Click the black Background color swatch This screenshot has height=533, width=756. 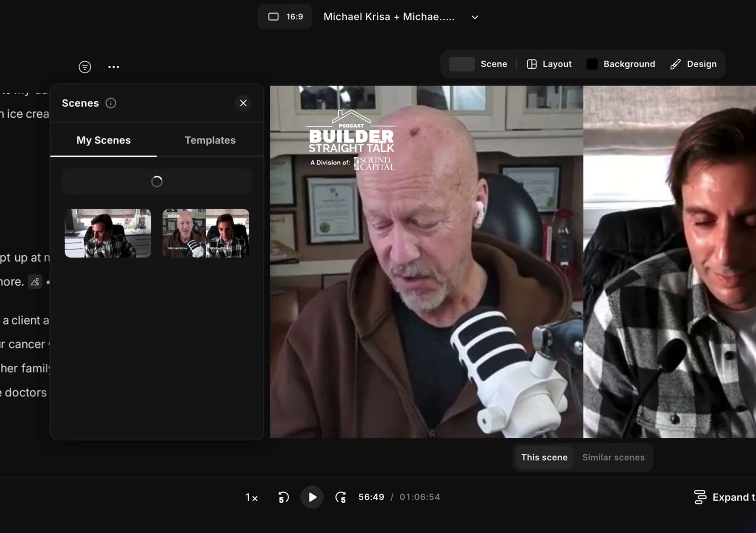point(592,64)
